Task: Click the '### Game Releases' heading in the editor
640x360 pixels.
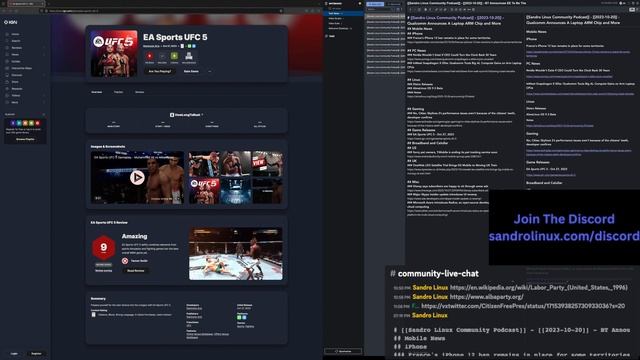Action: pyautogui.click(x=421, y=130)
